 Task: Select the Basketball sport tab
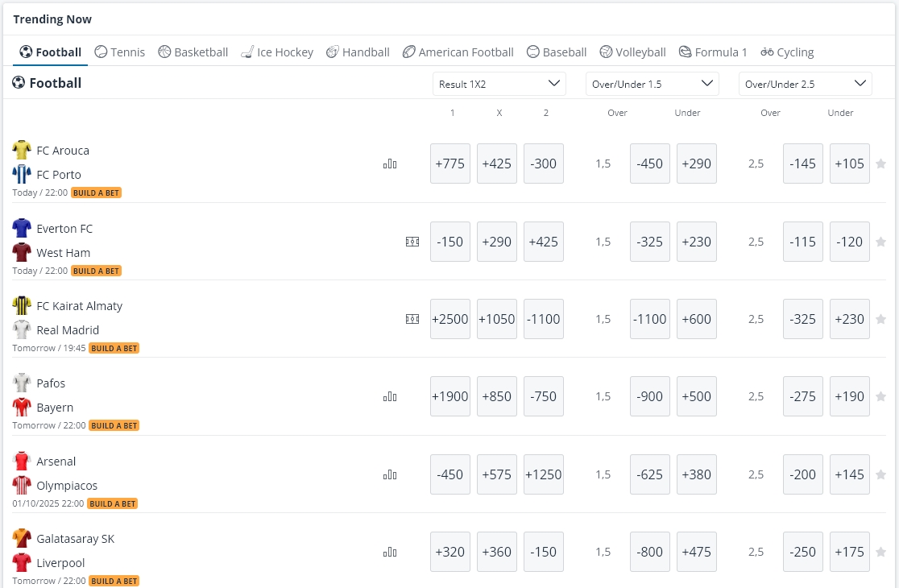coord(193,52)
